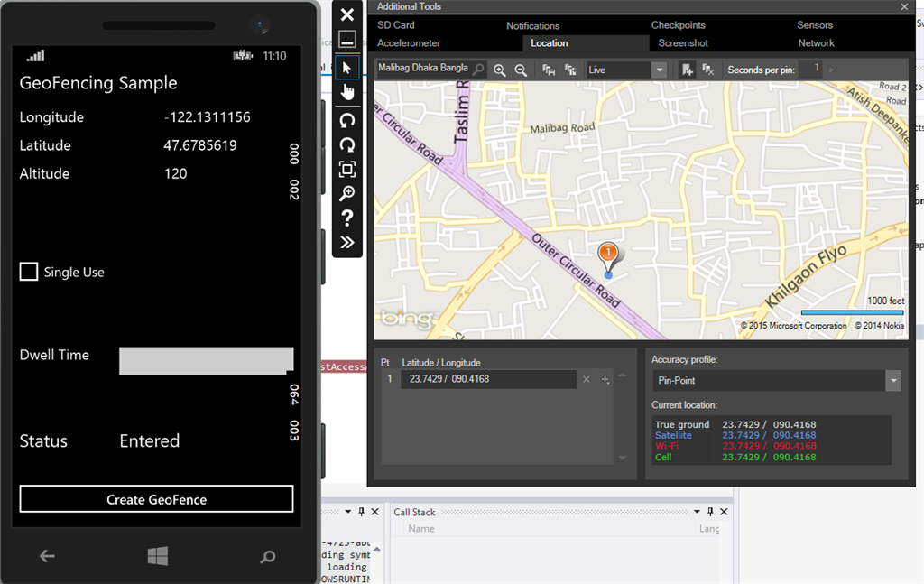Click the fit to screen icon

tap(347, 169)
